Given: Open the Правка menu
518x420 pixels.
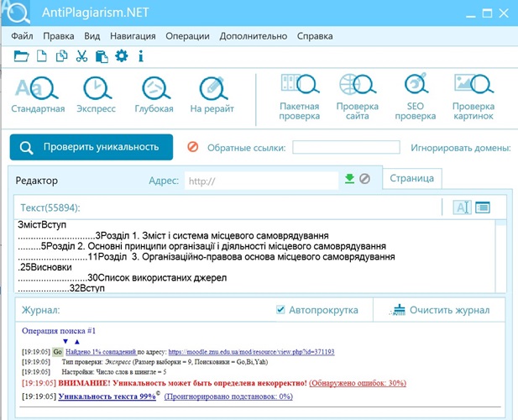Looking at the screenshot, I should (x=59, y=36).
